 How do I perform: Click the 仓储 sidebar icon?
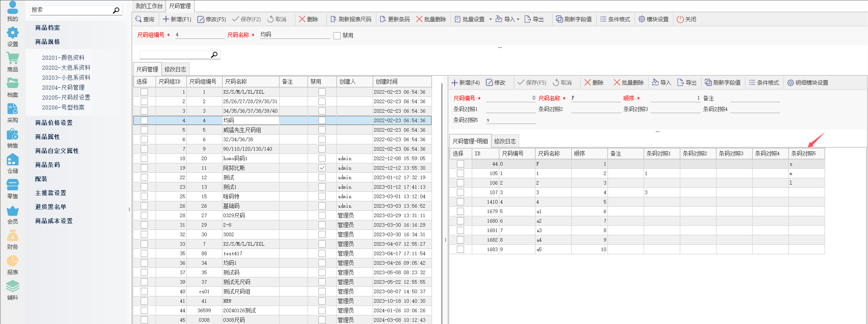point(13,163)
